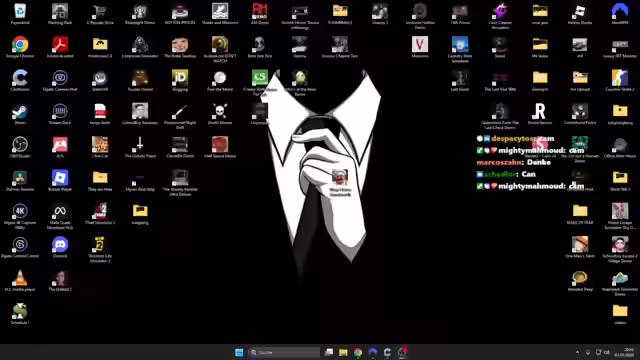Select the Steam desktop icon
The height and width of the screenshot is (360, 640).
(20, 113)
